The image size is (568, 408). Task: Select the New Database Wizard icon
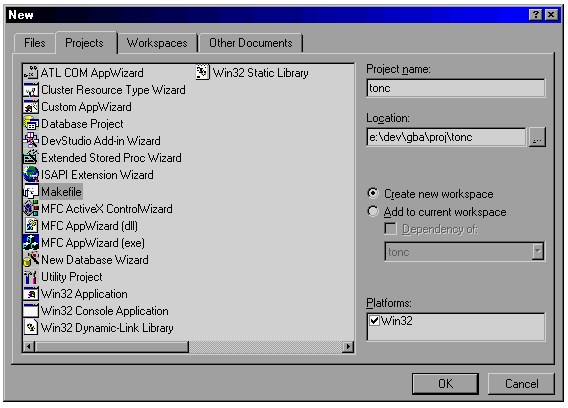pos(31,260)
